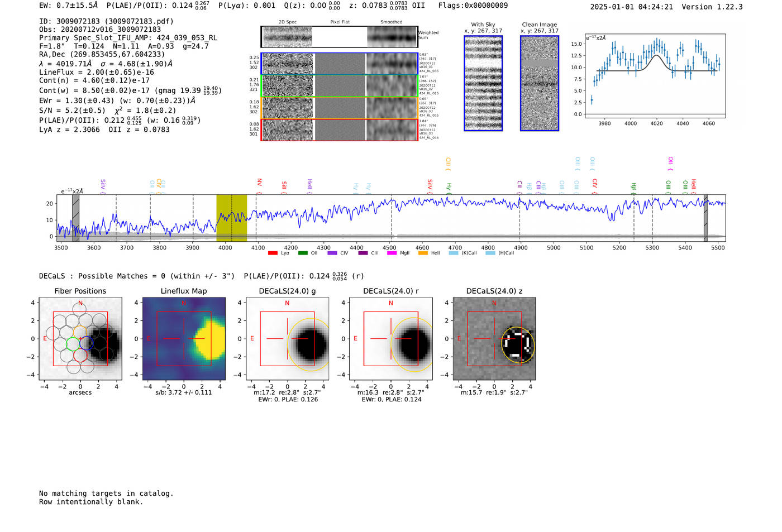
Task: Click the Primary Spec_Slot_IFU_AMP: 424_039_053_RL line
Action: (128, 38)
